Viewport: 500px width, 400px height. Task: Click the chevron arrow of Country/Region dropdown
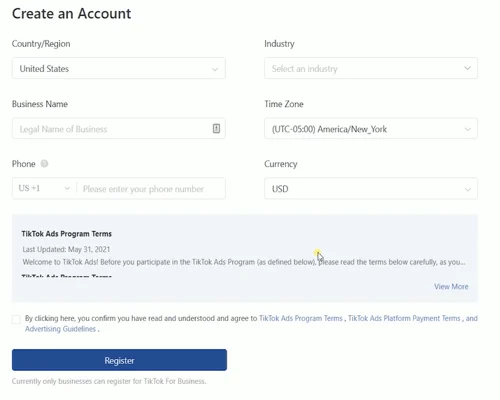(215, 69)
